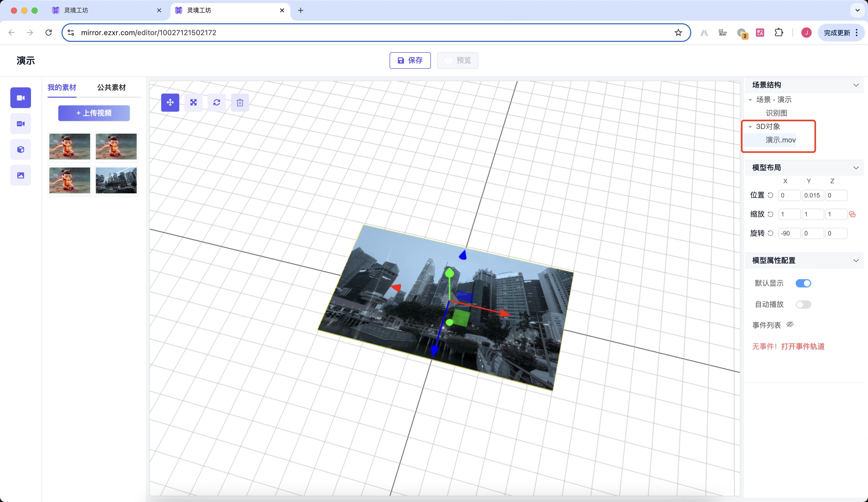Go back in browser history
The image size is (868, 502).
11,32
